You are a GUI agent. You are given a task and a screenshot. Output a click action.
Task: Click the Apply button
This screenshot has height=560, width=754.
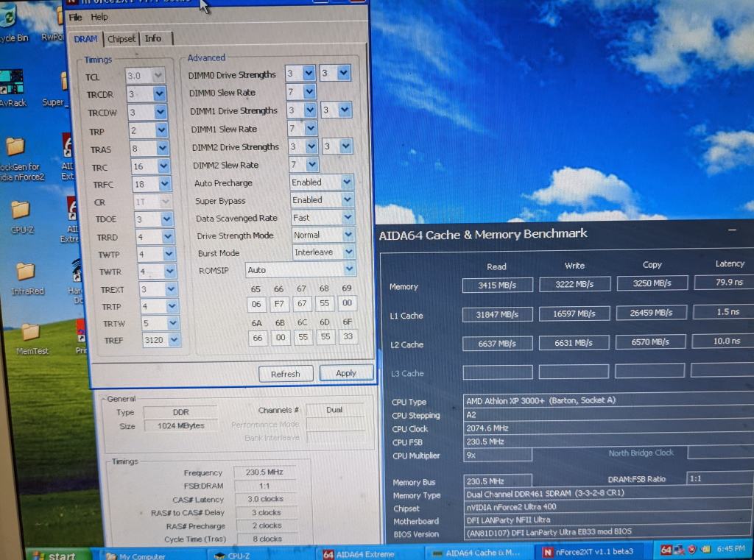(x=346, y=372)
